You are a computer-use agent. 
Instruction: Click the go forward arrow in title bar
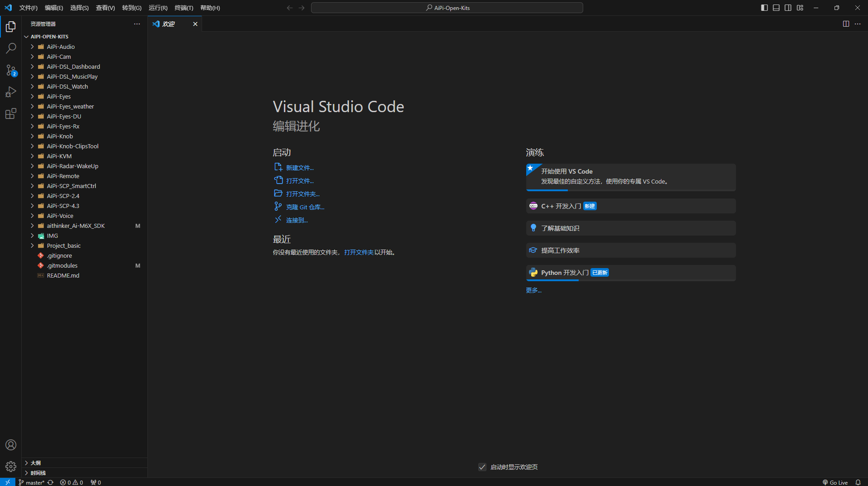[302, 8]
